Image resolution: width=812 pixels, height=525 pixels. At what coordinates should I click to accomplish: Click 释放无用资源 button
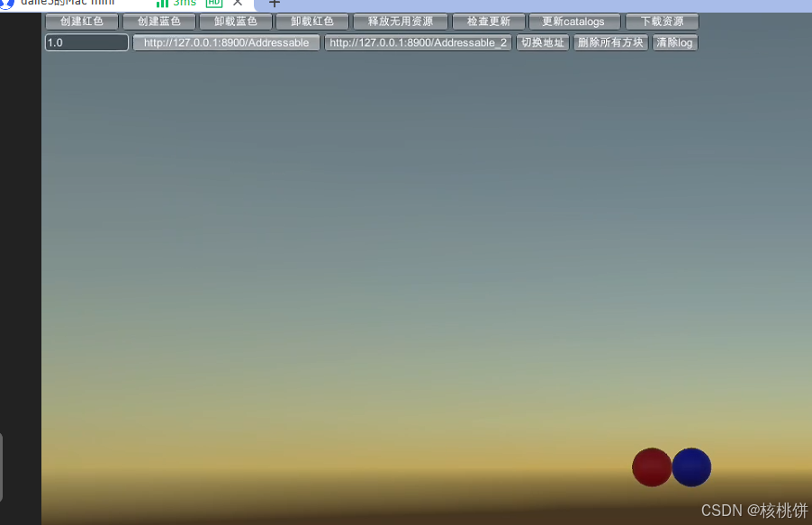click(x=401, y=22)
